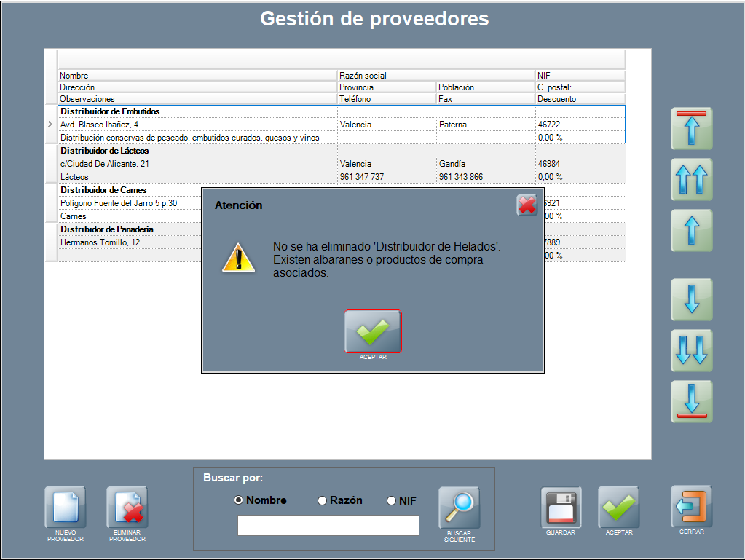Click the Buscar por text input field

(328, 525)
